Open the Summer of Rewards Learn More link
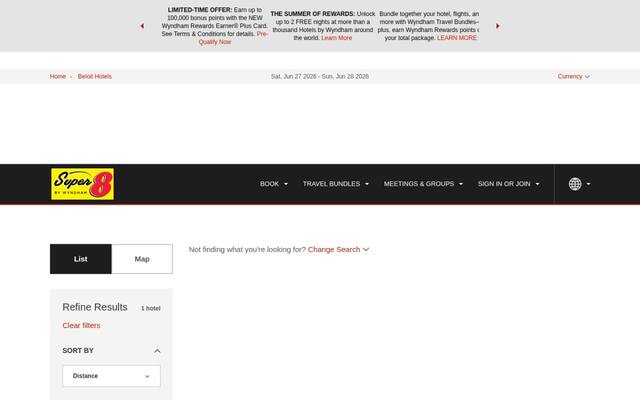Screen dimensions: 640x400 [336, 38]
